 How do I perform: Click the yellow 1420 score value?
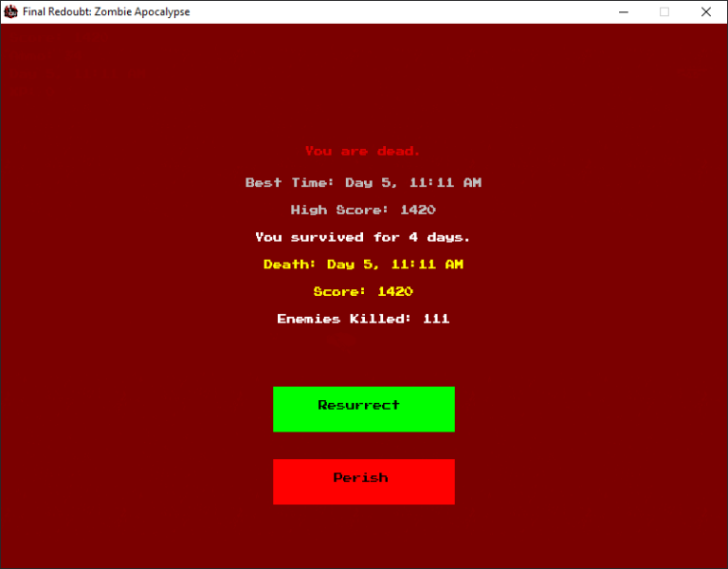point(395,292)
